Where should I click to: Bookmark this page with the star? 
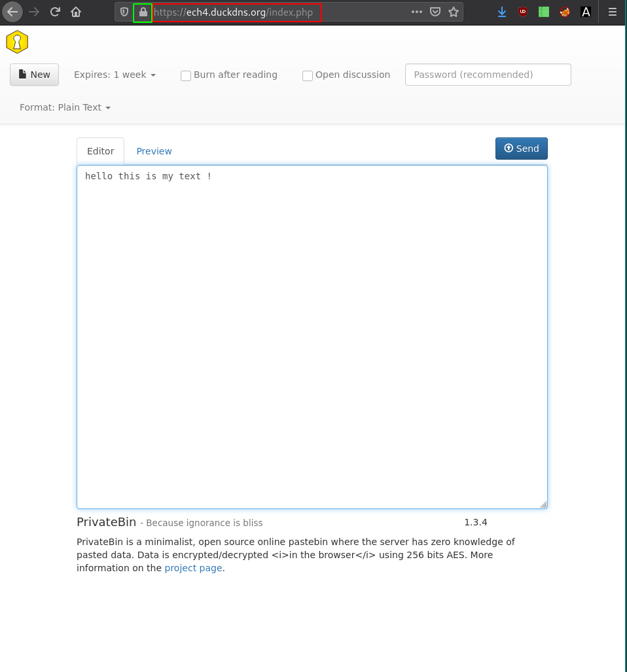pyautogui.click(x=454, y=12)
